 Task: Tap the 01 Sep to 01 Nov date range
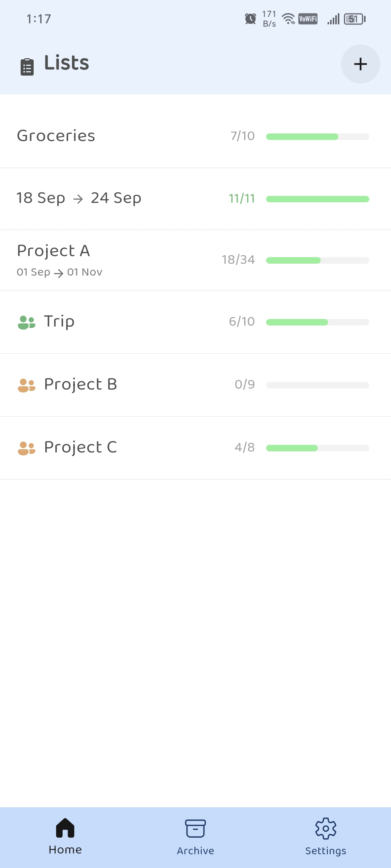point(60,272)
